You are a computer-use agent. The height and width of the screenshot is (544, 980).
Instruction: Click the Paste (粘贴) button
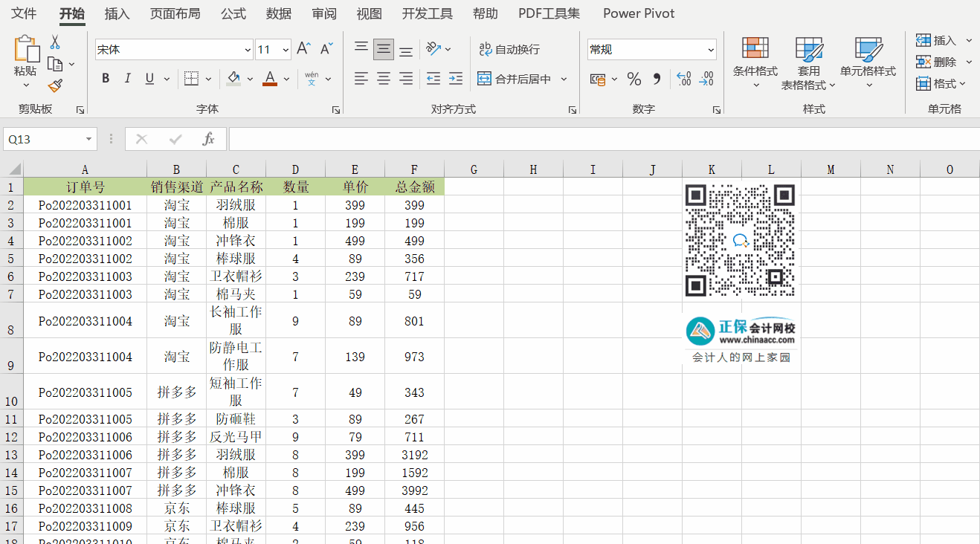coord(25,57)
